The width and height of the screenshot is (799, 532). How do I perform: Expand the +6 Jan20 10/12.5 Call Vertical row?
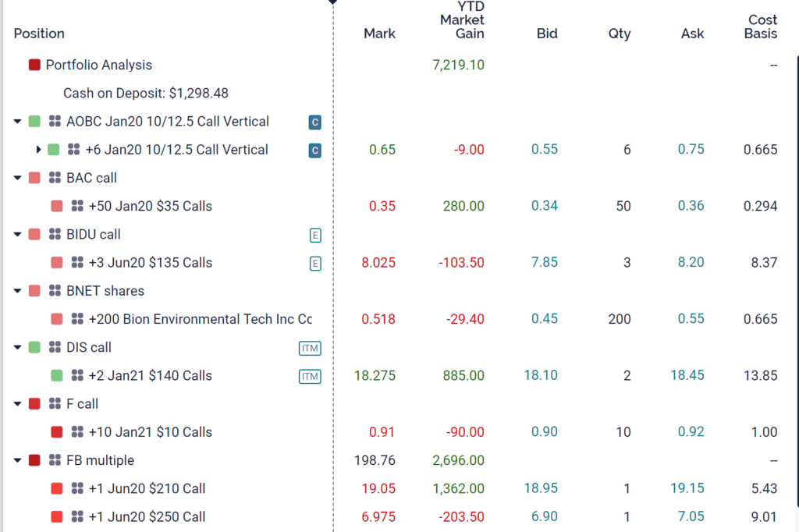point(39,150)
